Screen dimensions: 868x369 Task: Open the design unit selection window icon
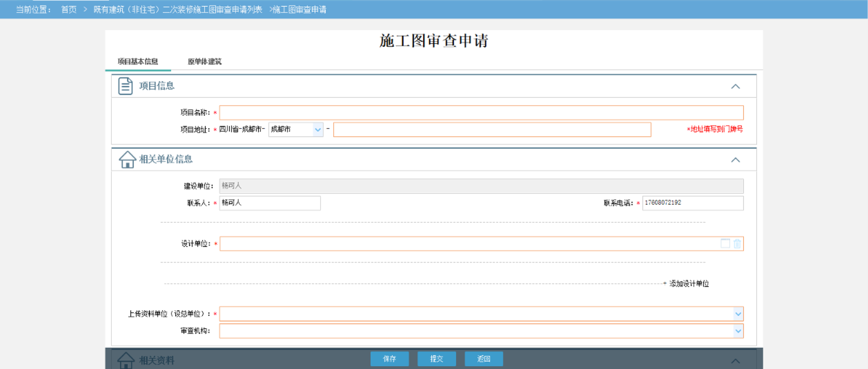click(x=725, y=244)
